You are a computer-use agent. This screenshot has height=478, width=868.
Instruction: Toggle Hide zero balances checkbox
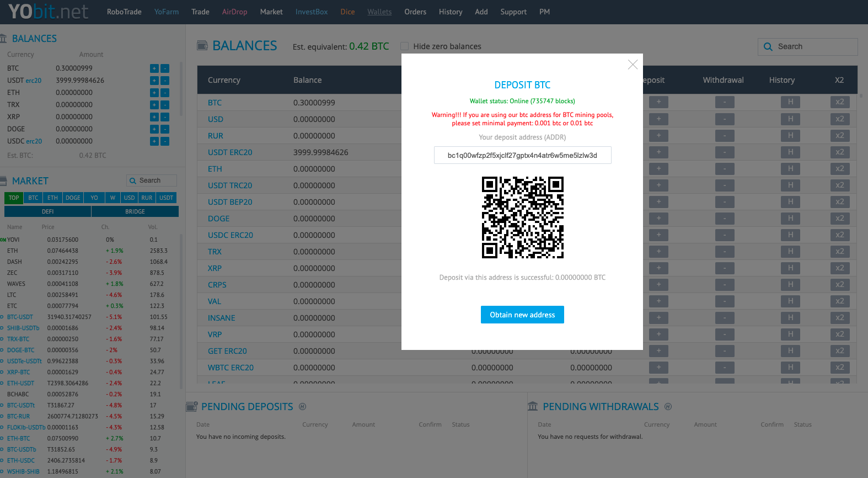[405, 46]
